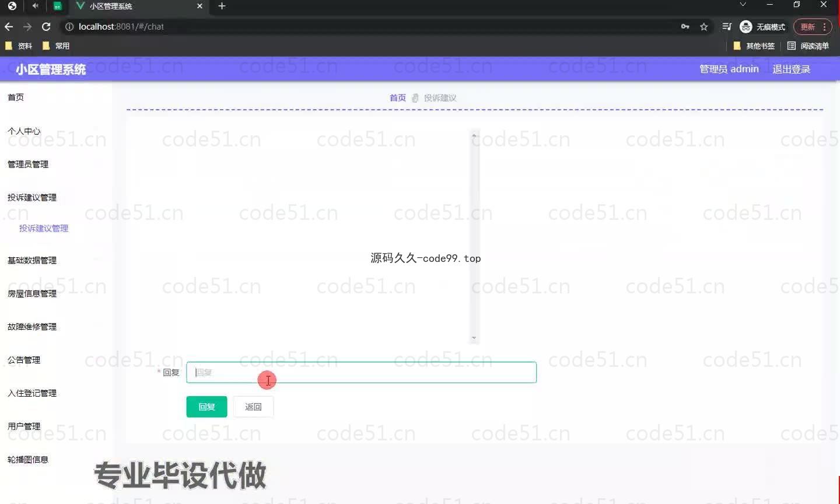This screenshot has width=840, height=504.
Task: Close the 小区管理系统 tab
Action: [x=199, y=6]
